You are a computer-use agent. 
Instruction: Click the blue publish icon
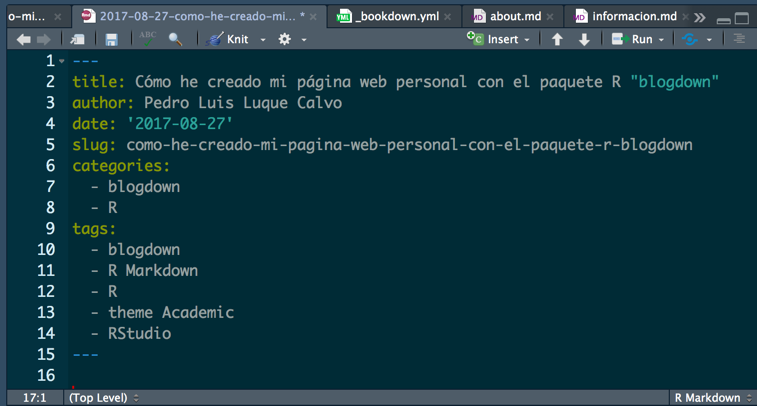click(689, 39)
